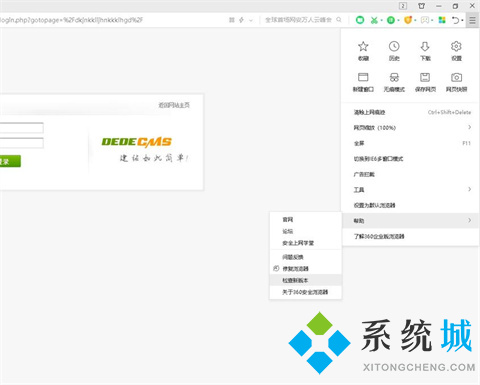Click the lightning bolt icon in the address bar

coord(241,20)
